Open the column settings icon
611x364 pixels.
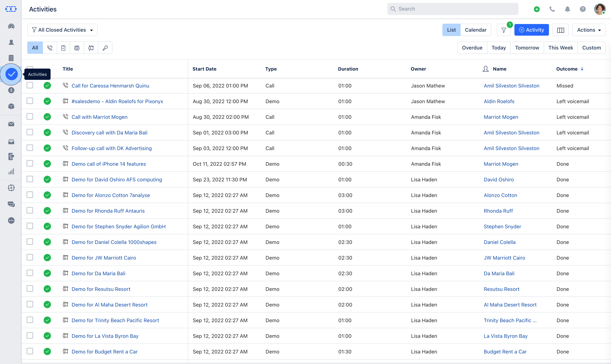pyautogui.click(x=561, y=30)
